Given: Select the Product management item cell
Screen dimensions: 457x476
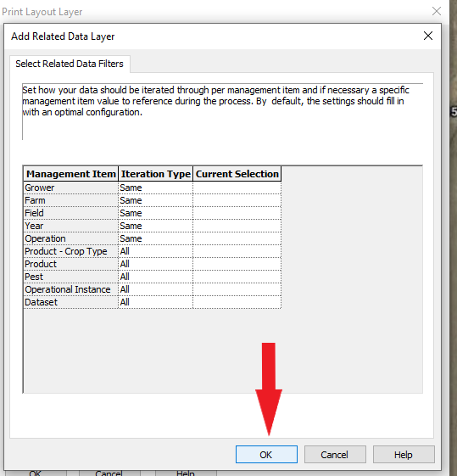Looking at the screenshot, I should [x=71, y=264].
